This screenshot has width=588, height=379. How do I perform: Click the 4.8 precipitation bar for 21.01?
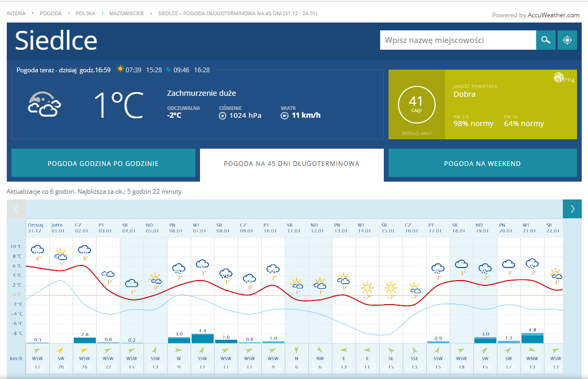(x=532, y=338)
